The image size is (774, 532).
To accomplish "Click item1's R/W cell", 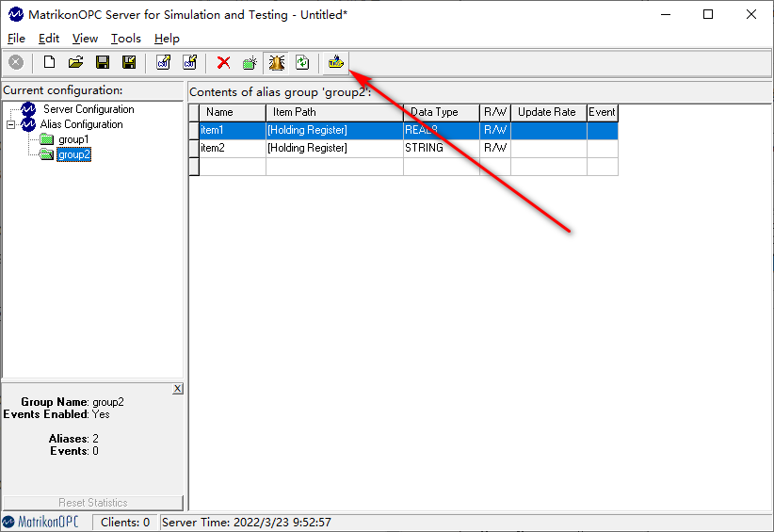I will pyautogui.click(x=495, y=130).
